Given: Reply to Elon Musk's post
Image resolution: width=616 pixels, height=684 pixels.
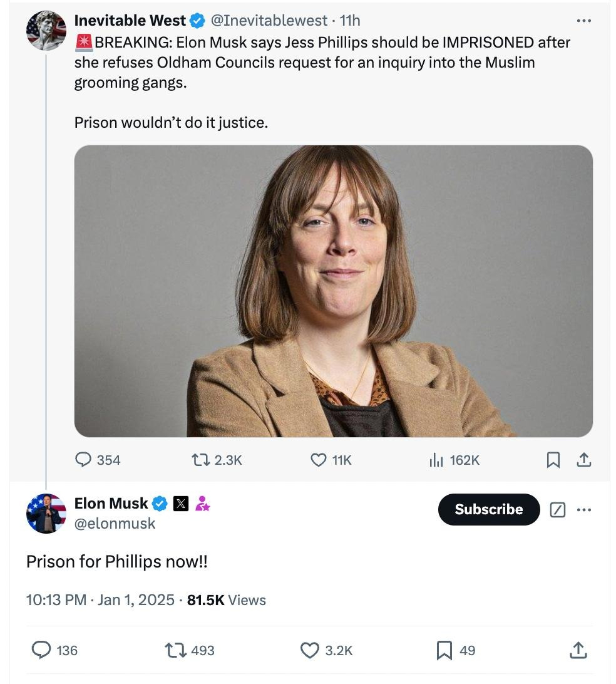Looking at the screenshot, I should pos(41,650).
